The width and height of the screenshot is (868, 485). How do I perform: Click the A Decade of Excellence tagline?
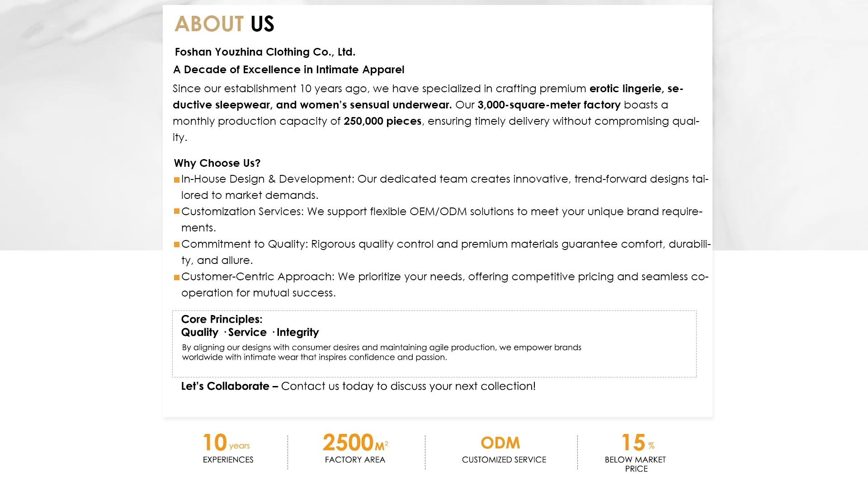(x=288, y=70)
